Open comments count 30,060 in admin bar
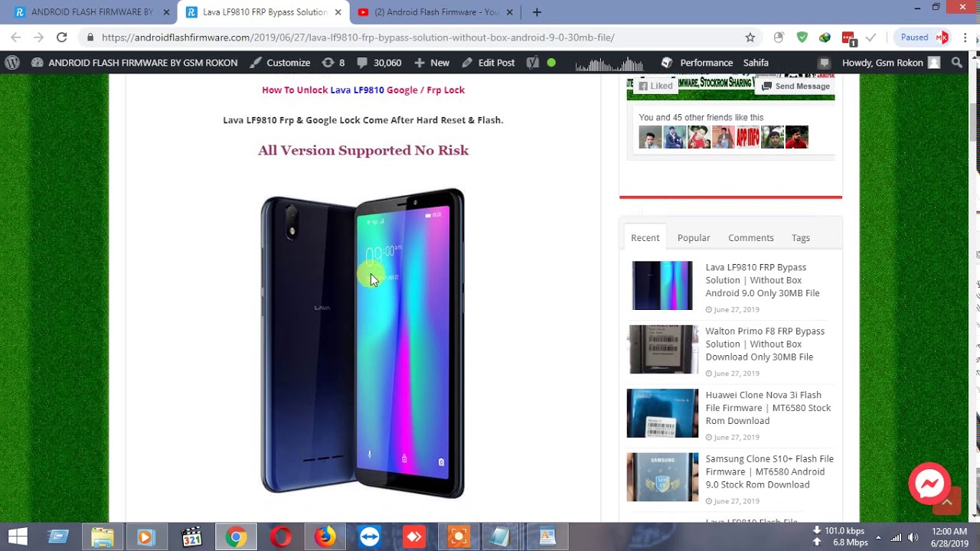Screen dimensions: 980x551 click(379, 63)
